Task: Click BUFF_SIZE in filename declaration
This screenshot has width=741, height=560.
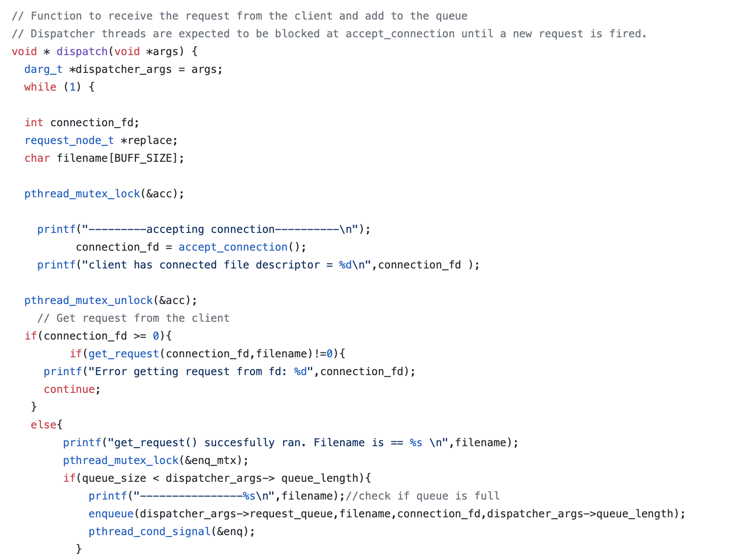Action: (146, 158)
